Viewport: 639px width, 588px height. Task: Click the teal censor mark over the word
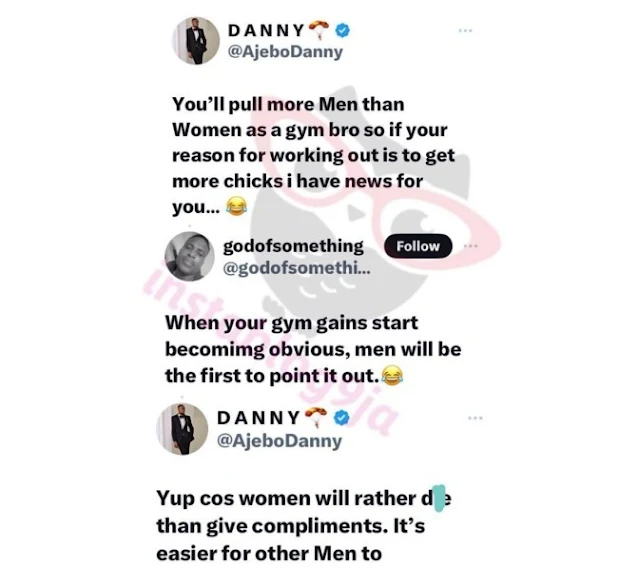(x=438, y=498)
